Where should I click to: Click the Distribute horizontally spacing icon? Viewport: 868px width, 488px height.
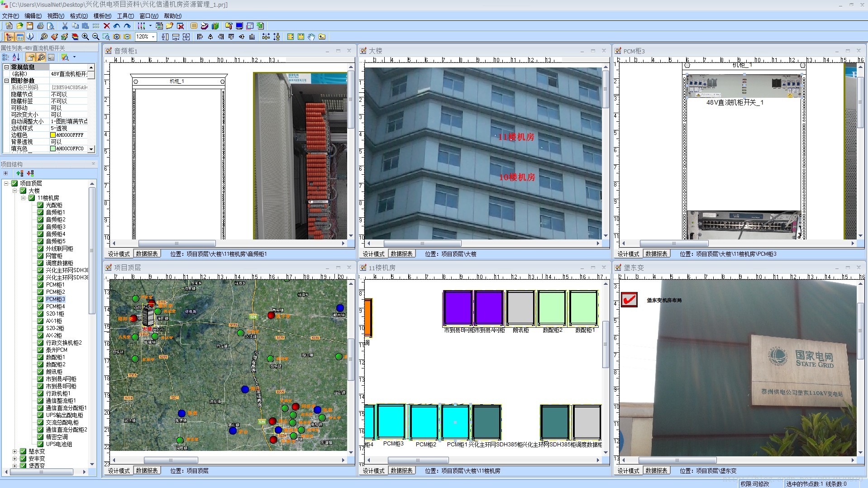(266, 37)
